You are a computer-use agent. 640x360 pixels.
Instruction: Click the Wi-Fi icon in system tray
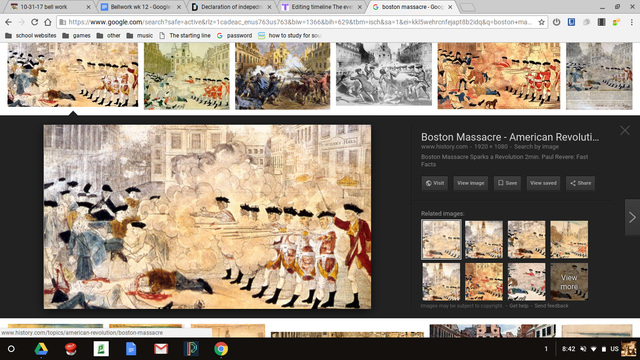[x=593, y=349]
